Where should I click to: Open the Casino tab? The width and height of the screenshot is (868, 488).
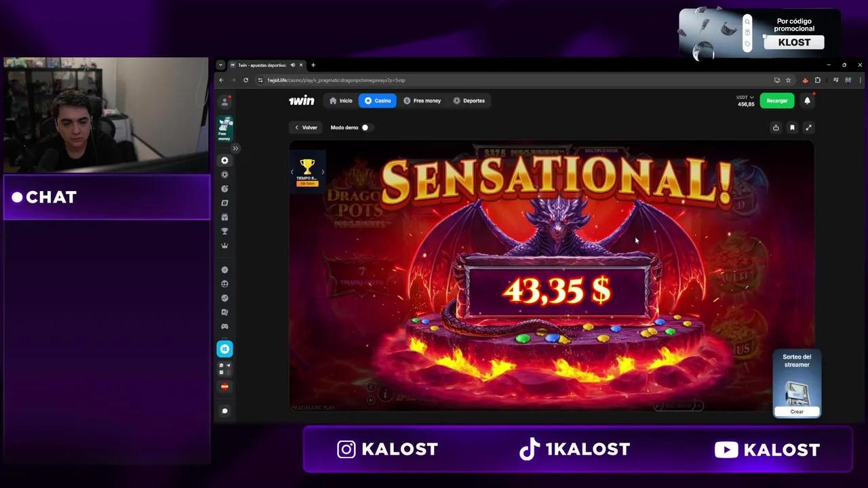(x=377, y=100)
